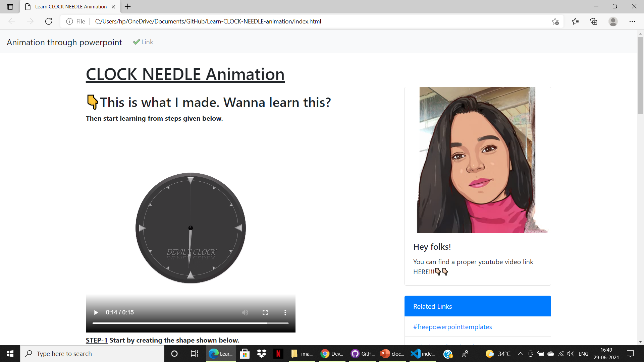
Task: Launch Dropbox from the taskbar
Action: click(261, 354)
